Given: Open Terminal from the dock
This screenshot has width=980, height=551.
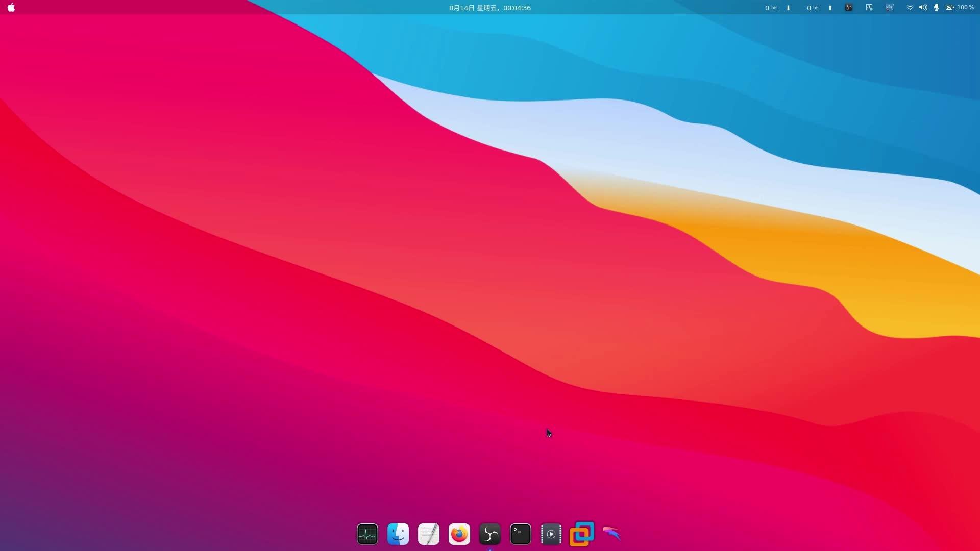Looking at the screenshot, I should pos(520,534).
